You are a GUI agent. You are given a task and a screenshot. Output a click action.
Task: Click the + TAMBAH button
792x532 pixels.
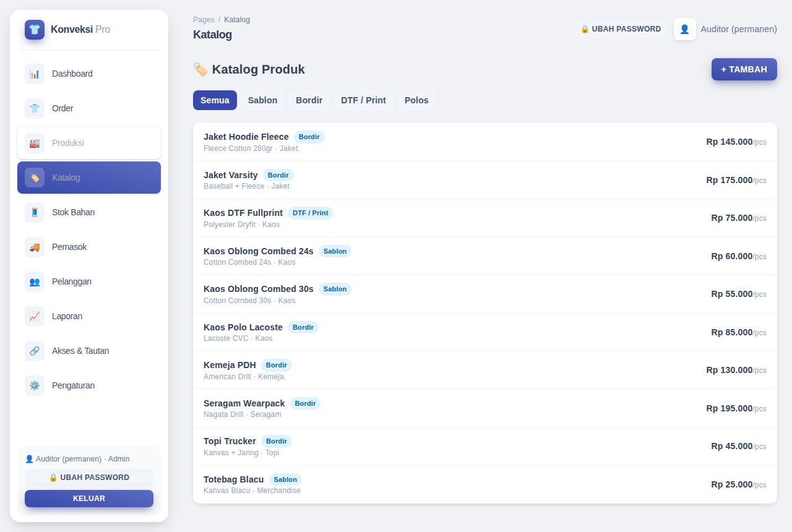pyautogui.click(x=744, y=69)
